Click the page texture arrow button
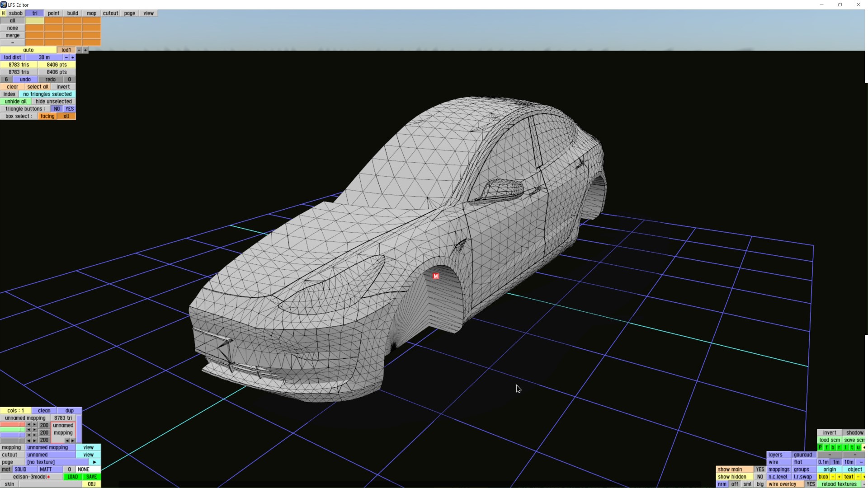Image resolution: width=868 pixels, height=488 pixels. coord(94,462)
